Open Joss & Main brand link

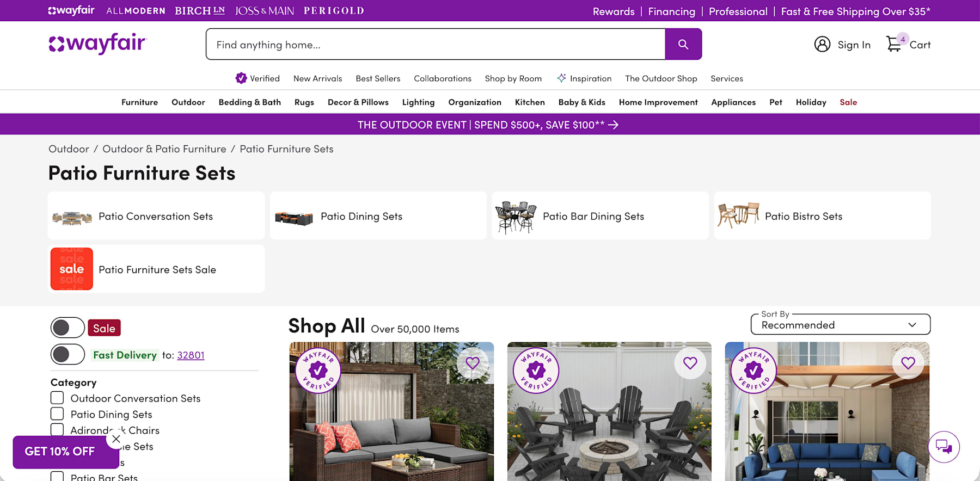265,11
